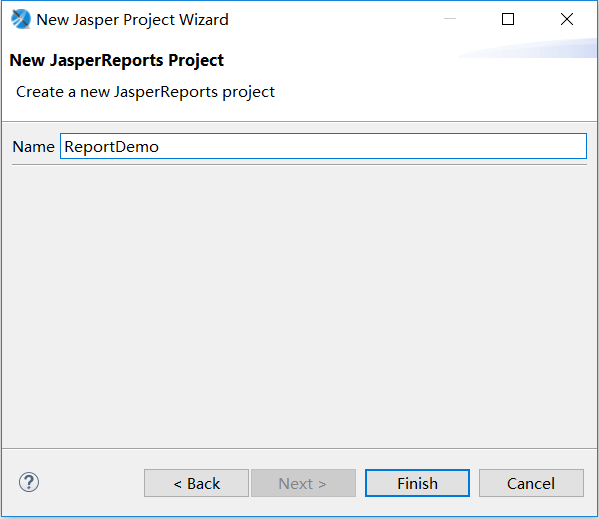Click the Jaspersoft Studio icon in title bar
Viewport: 599px width, 519px height.
21,19
